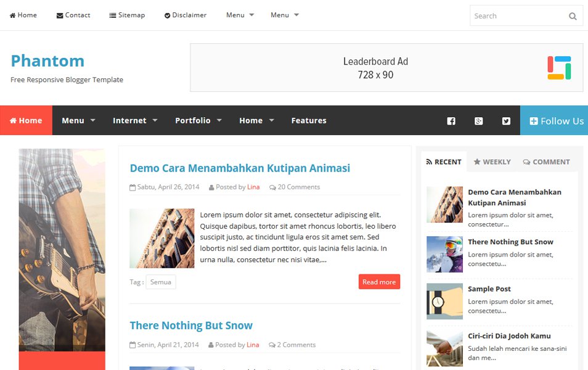Open sidebar Ciri-ciri Dia Jodoh Kamu link
This screenshot has width=588, height=370.
pyautogui.click(x=509, y=336)
